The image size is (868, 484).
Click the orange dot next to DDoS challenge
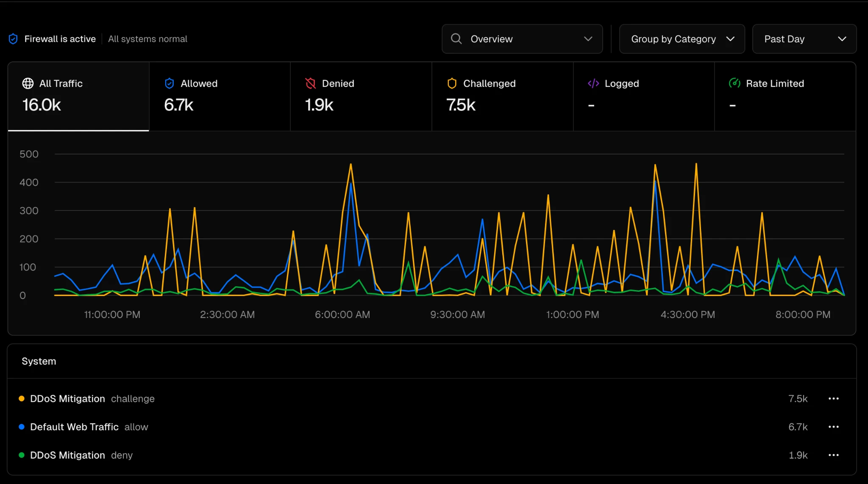(22, 398)
